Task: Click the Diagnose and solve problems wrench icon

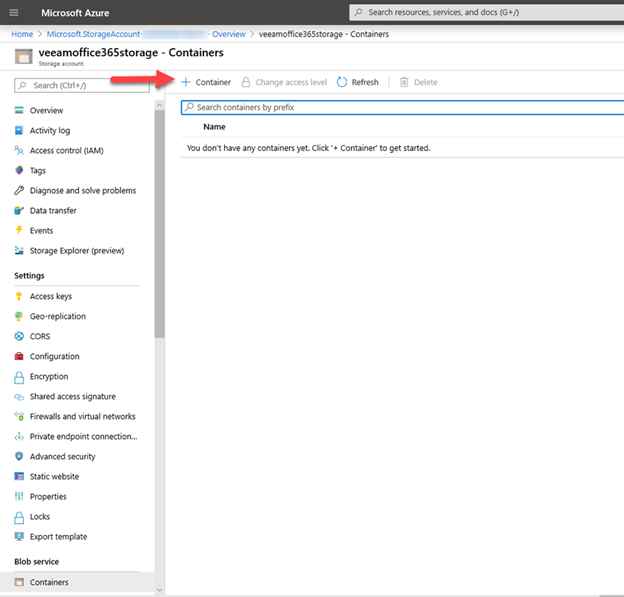Action: (19, 190)
